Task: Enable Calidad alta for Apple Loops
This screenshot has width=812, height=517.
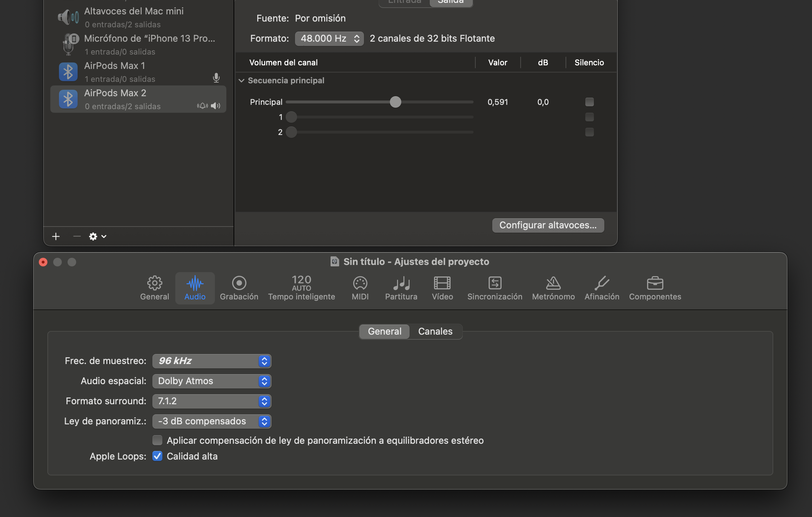Action: pos(157,456)
